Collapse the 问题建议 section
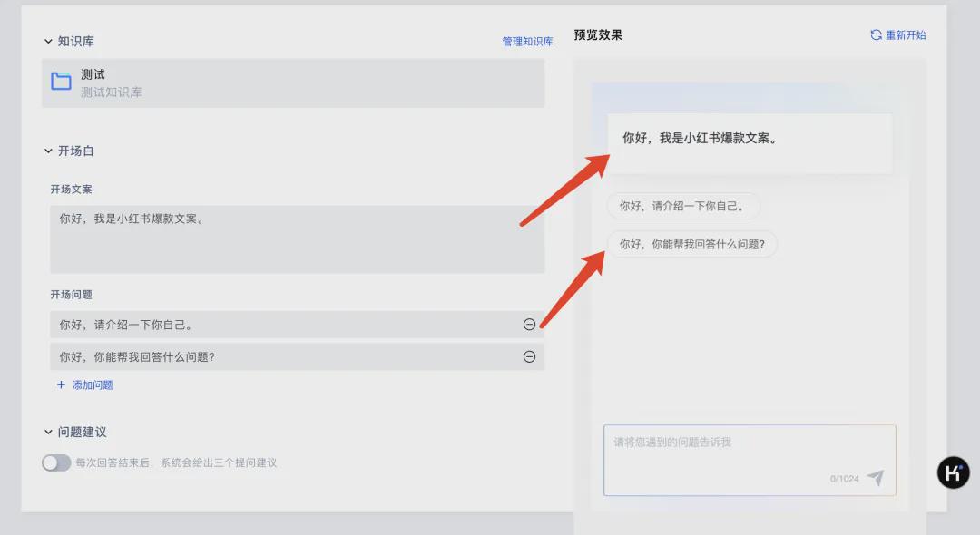 tap(48, 433)
